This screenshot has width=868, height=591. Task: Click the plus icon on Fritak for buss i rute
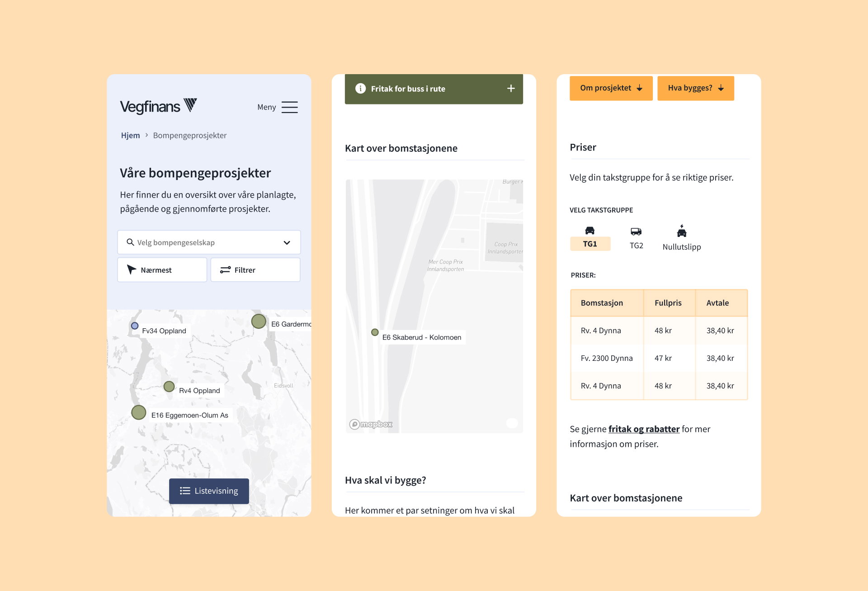click(511, 89)
